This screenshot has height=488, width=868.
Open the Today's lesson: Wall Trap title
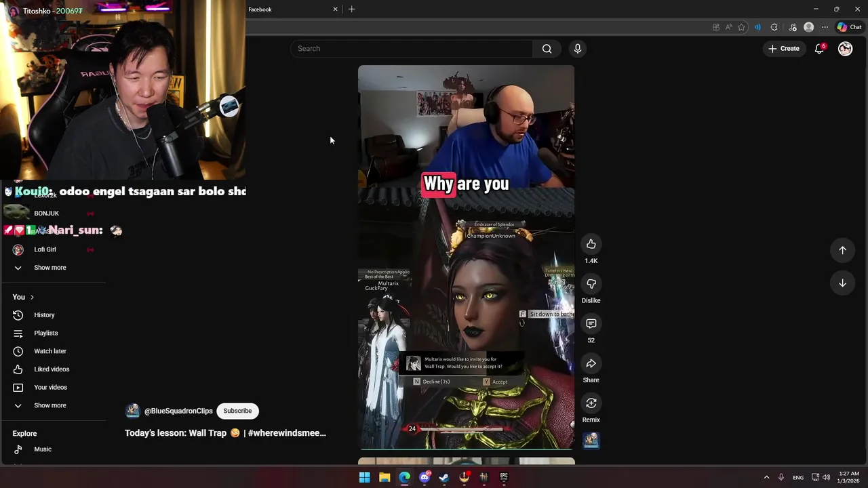point(225,432)
